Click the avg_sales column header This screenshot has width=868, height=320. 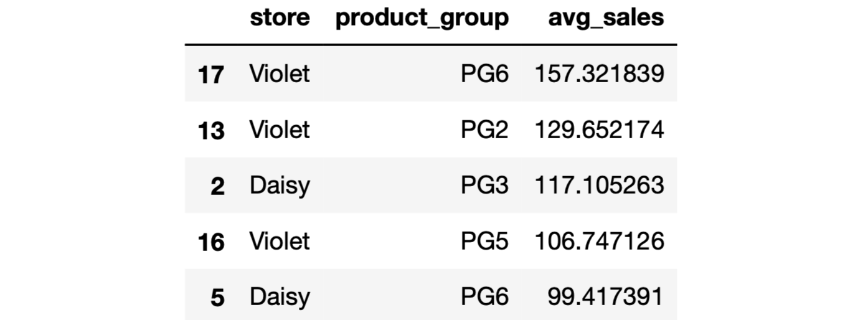pos(605,17)
